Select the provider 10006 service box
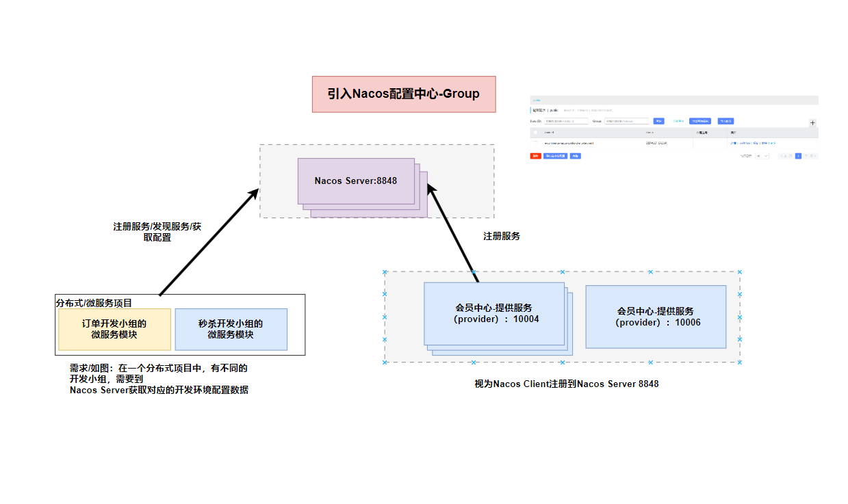848x504 pixels. click(x=656, y=317)
